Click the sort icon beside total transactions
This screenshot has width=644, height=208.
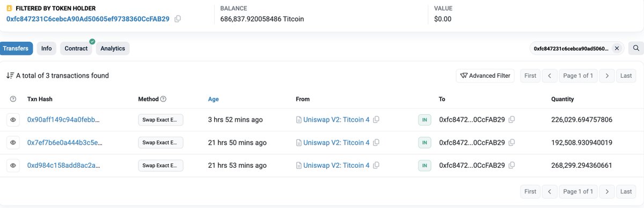[x=10, y=76]
